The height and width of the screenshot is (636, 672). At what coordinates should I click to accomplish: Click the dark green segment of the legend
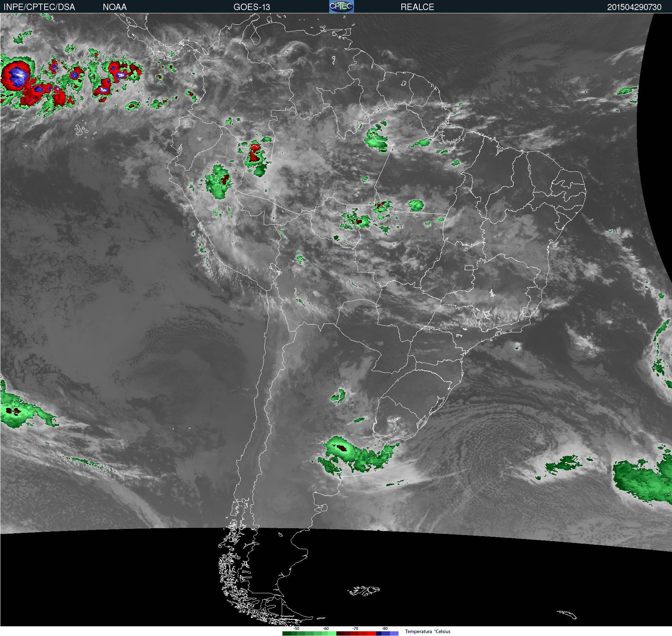287,633
